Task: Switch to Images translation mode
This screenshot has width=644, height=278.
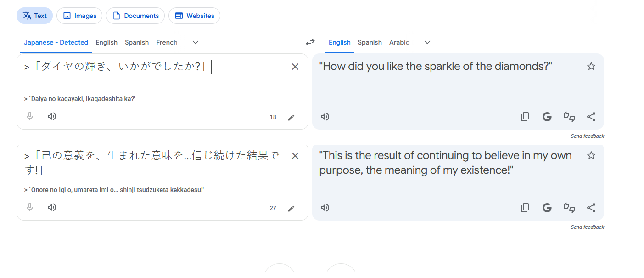Action: pyautogui.click(x=79, y=16)
